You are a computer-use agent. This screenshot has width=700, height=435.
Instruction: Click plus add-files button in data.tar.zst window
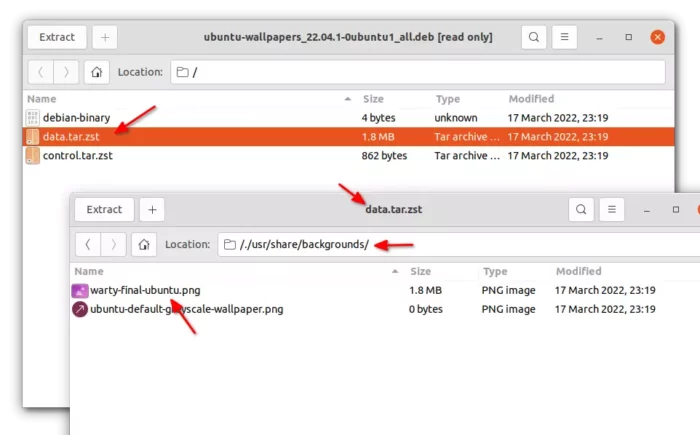click(x=152, y=209)
